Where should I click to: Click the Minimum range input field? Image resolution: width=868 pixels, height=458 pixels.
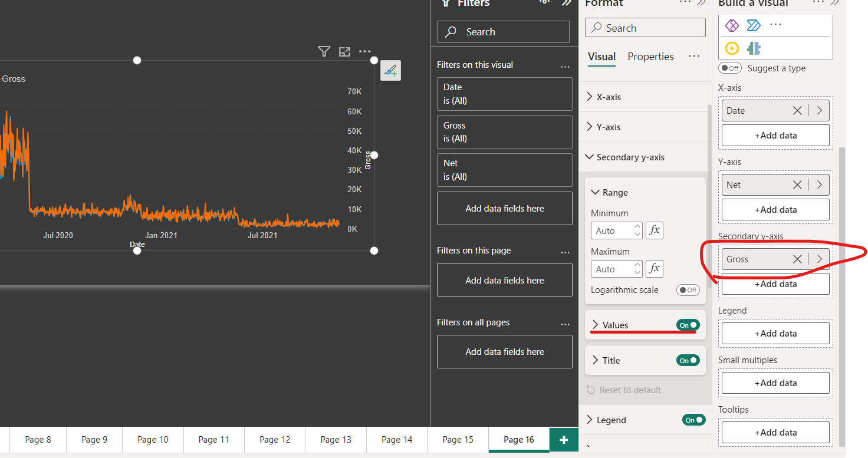click(x=616, y=230)
